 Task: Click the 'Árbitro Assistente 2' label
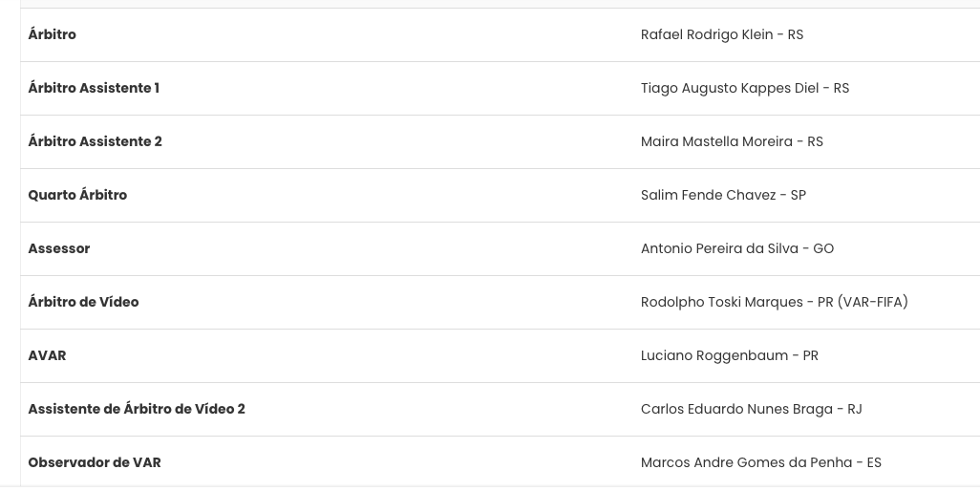point(95,141)
